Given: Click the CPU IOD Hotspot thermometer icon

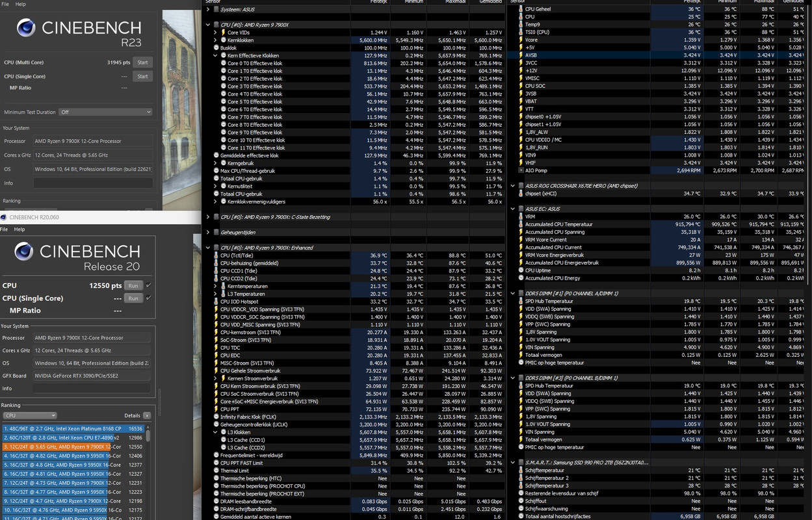Looking at the screenshot, I should pos(216,302).
